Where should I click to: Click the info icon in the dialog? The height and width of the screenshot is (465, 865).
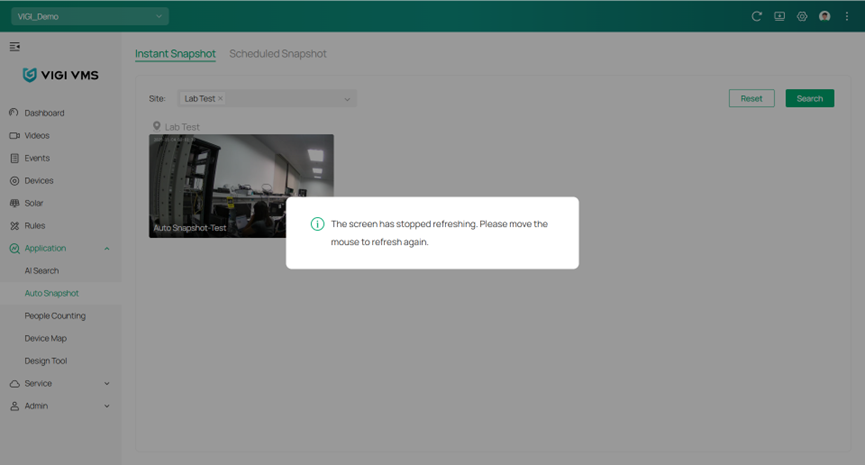click(x=317, y=224)
